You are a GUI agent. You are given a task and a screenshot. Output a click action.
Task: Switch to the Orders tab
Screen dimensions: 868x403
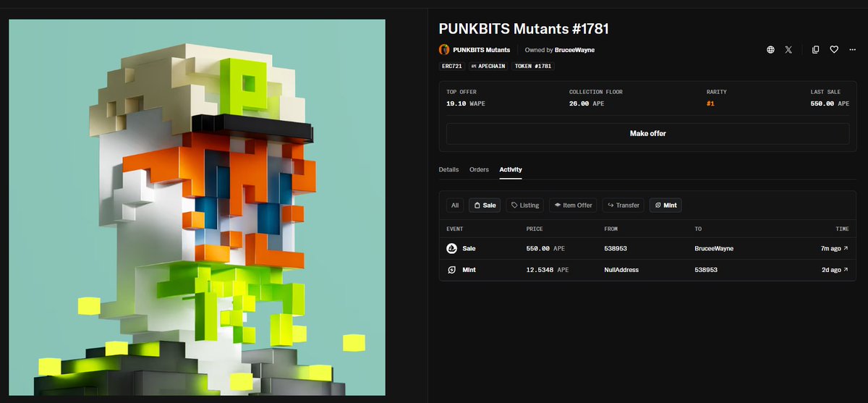click(479, 169)
